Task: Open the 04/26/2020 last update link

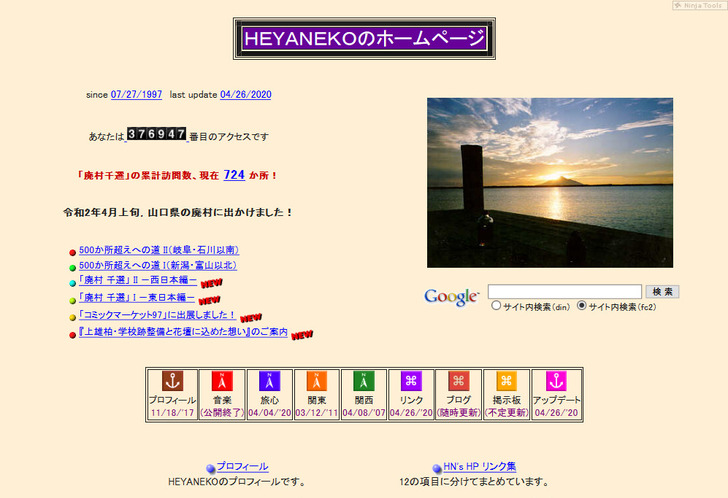Action: tap(246, 95)
